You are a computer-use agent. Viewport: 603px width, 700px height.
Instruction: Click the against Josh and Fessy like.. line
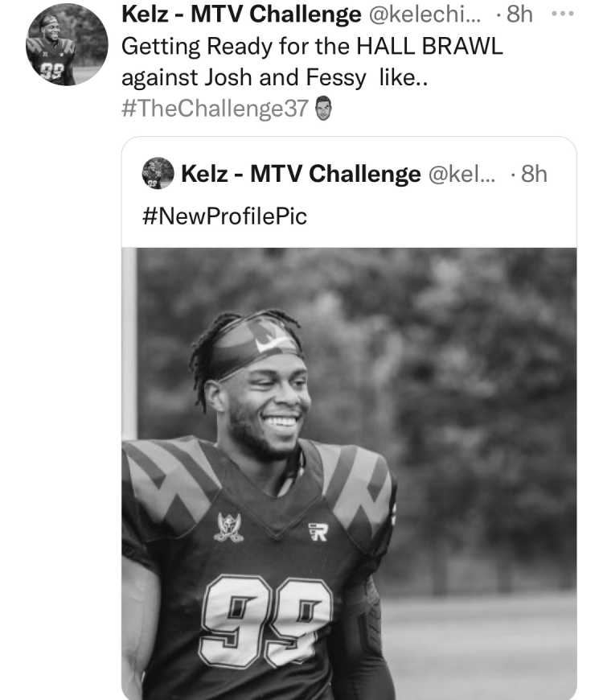275,78
